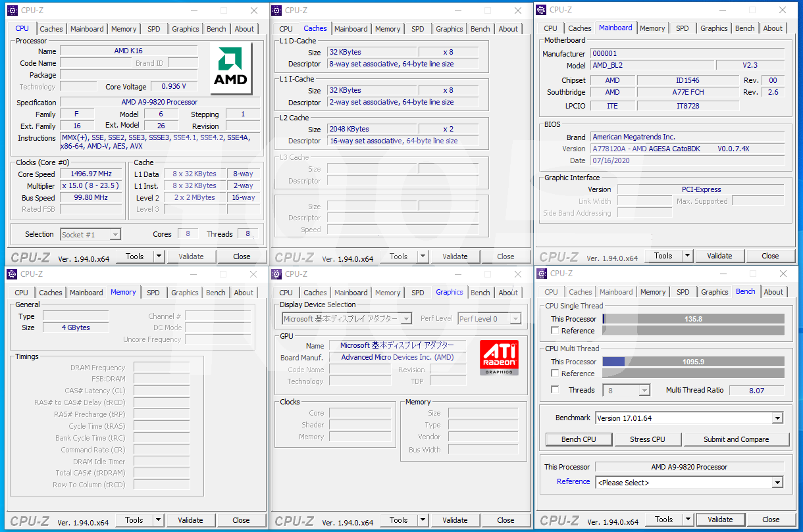
Task: Open Tools dropdown arrow in CPU window
Action: click(159, 256)
